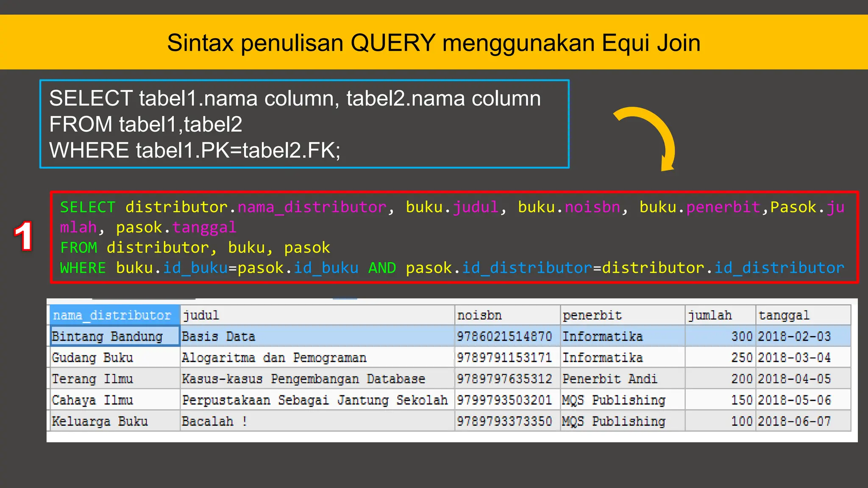Select the jumlah value 200
Screen dimensions: 868x488
coord(721,379)
